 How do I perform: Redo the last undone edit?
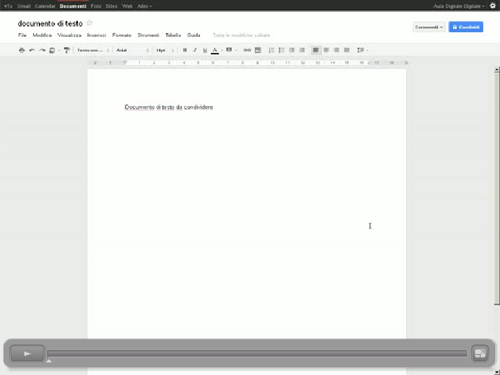(x=42, y=50)
